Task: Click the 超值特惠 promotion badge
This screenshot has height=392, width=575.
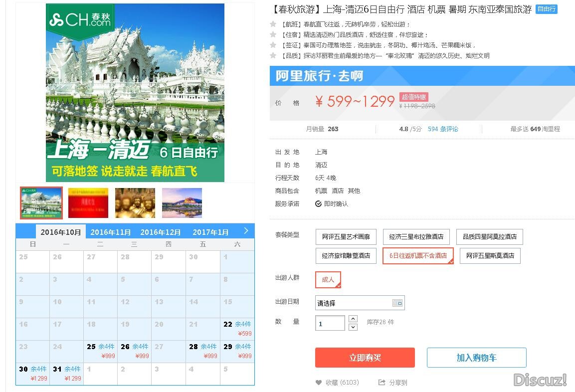Action: [x=413, y=97]
